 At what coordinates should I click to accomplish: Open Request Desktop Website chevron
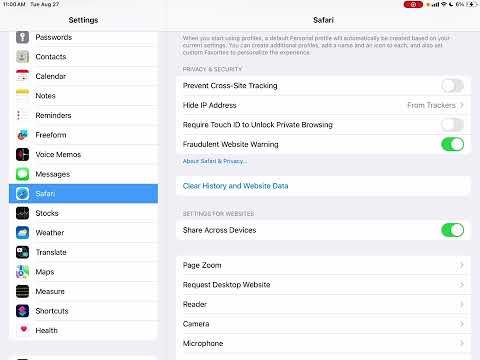pos(462,285)
